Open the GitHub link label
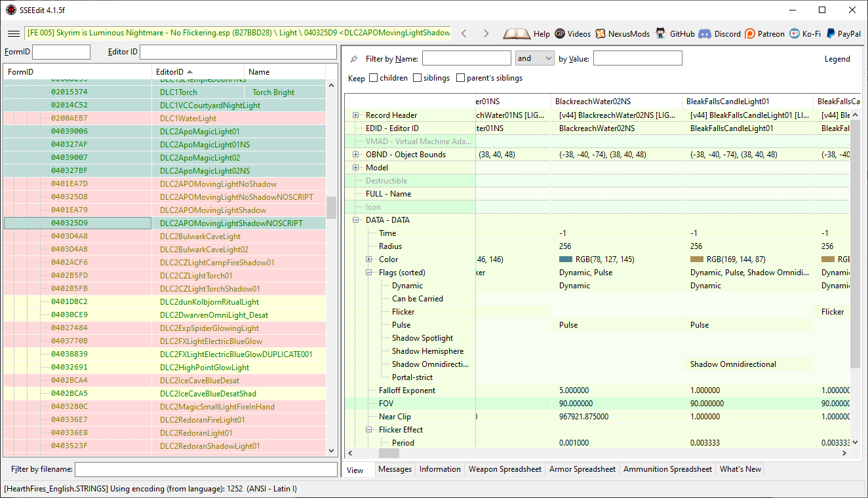The image size is (868, 498). (x=682, y=34)
